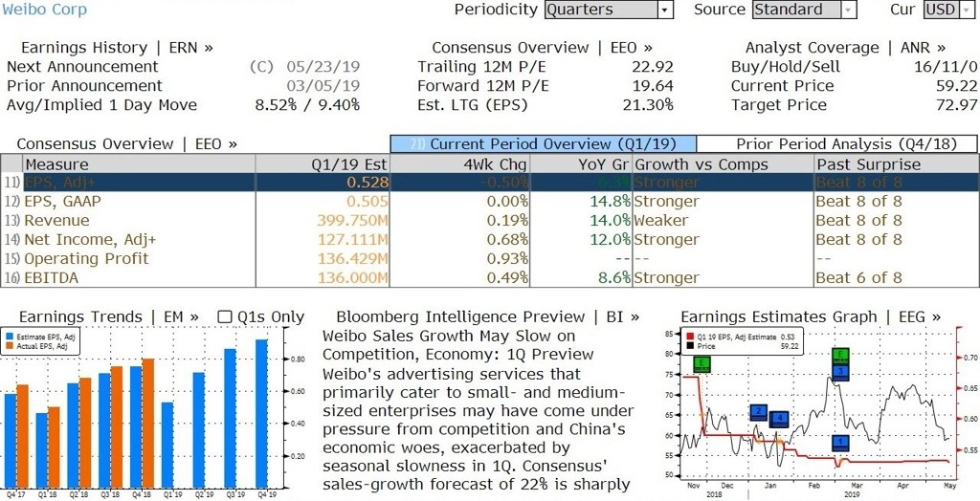Open the USD currency dropdown
The width and height of the screenshot is (980, 501).
(x=947, y=10)
